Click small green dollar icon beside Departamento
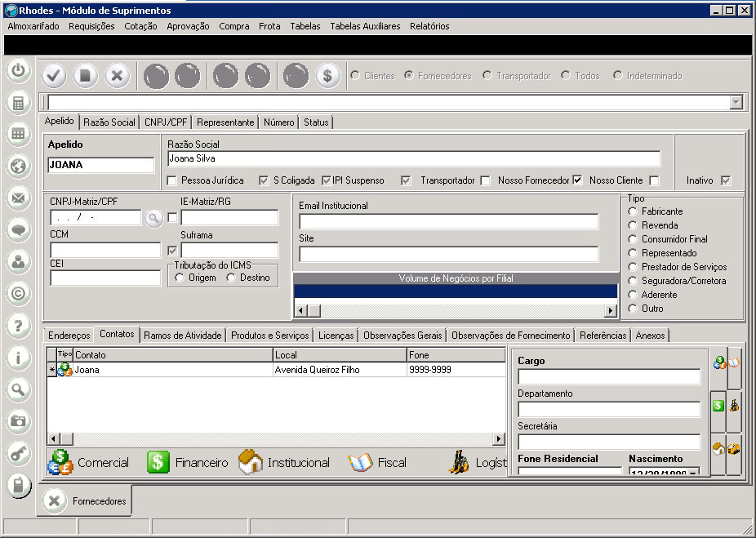Screen dimensions: 756x538 (x=718, y=406)
